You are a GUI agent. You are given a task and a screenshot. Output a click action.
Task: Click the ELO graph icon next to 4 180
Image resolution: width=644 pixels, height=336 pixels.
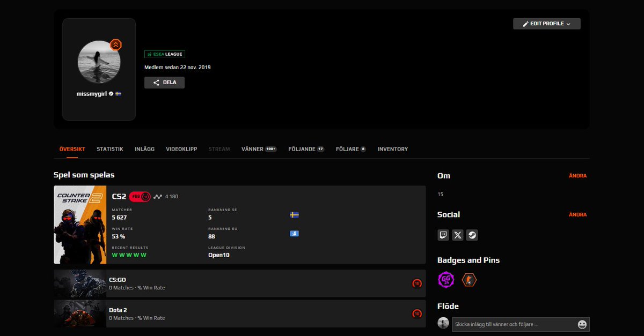coord(157,197)
